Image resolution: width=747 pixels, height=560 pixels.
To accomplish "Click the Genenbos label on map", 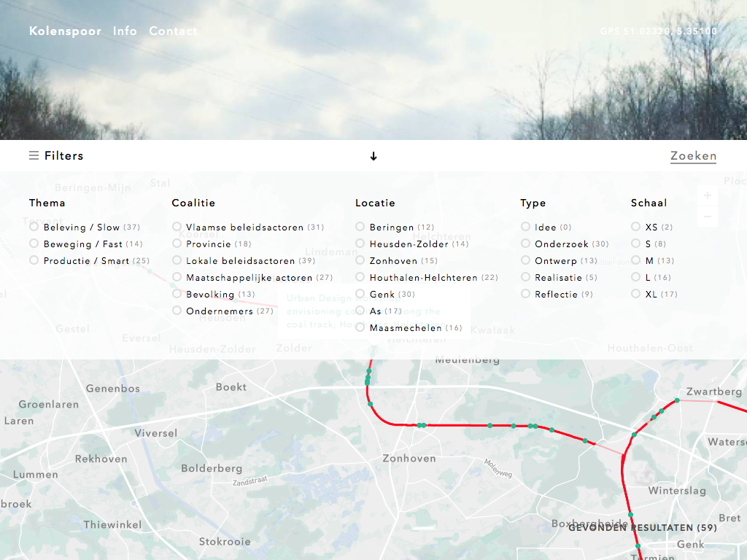I will point(113,389).
